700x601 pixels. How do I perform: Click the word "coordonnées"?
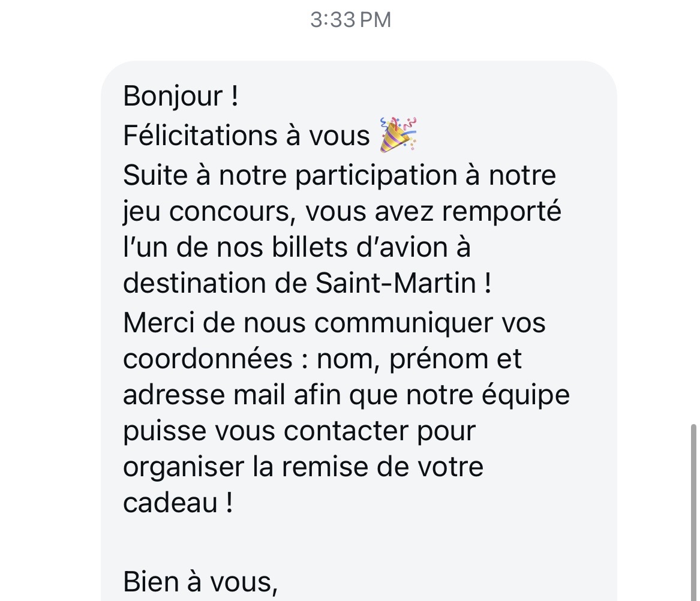pyautogui.click(x=208, y=359)
